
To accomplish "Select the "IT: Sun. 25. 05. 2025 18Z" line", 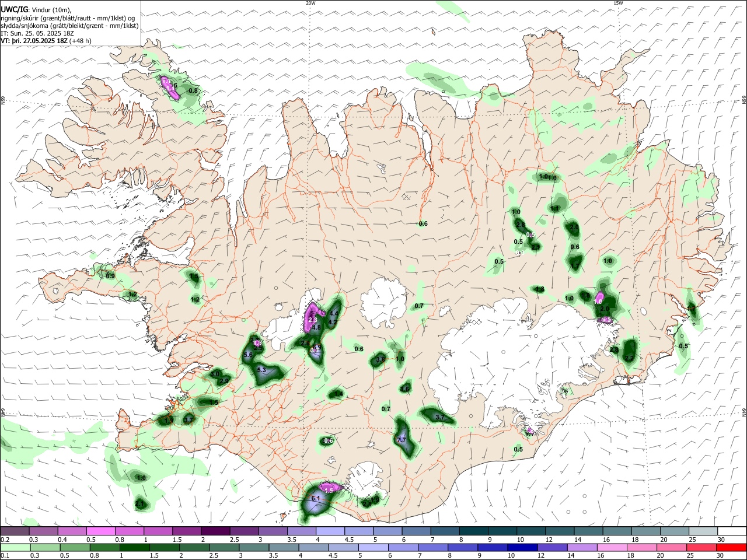I will (x=37, y=33).
